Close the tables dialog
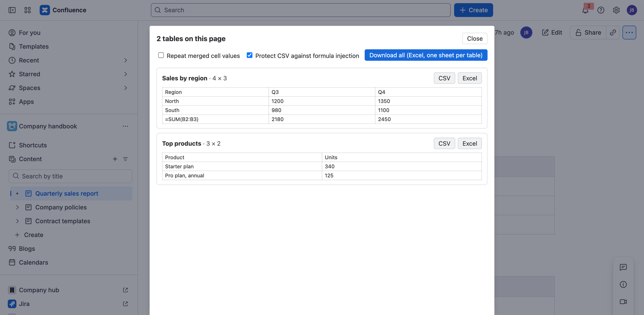 (475, 38)
